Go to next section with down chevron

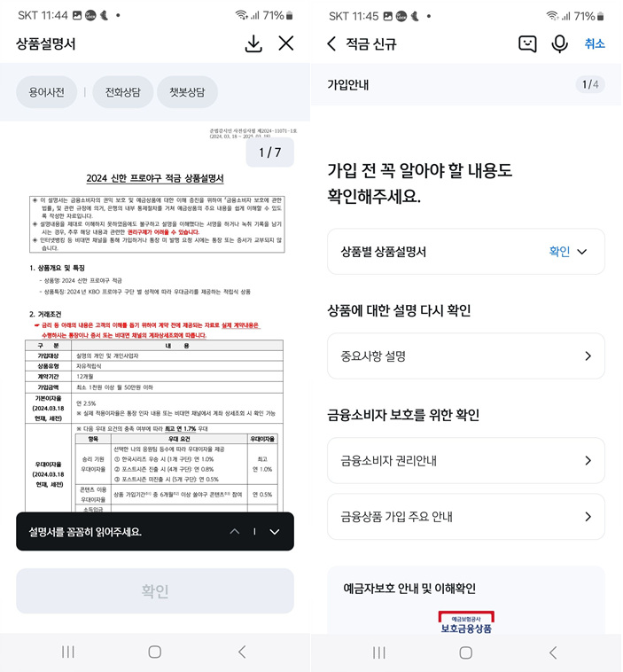(275, 531)
